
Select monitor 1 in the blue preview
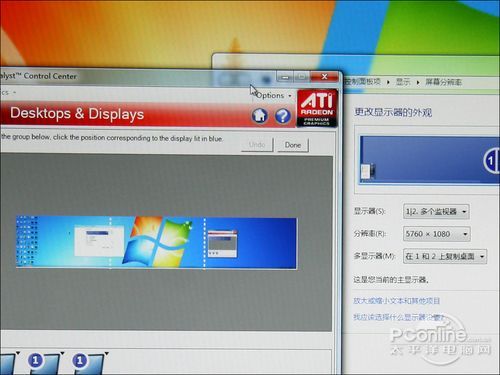pos(492,161)
